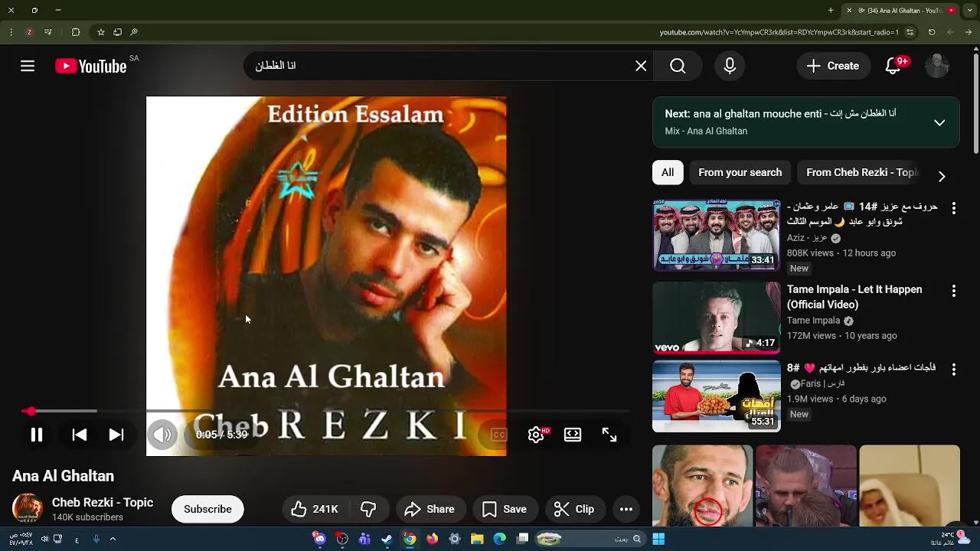980x551 pixels.
Task: Reload the page in browser
Action: coord(932,32)
